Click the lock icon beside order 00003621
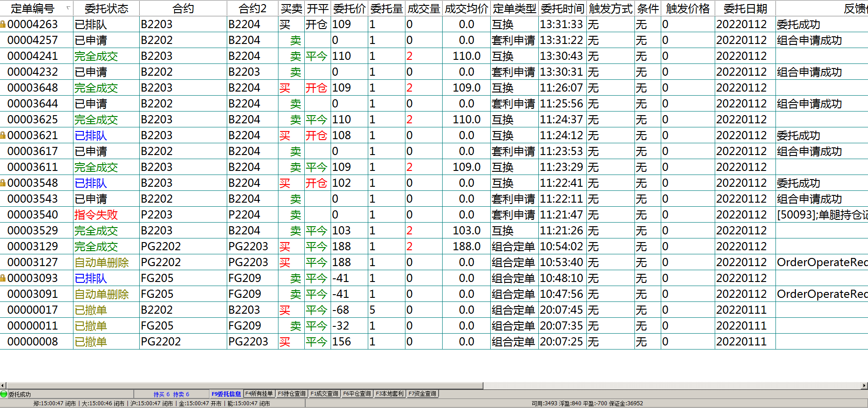Viewport: 868px width, 408px height. (3, 136)
